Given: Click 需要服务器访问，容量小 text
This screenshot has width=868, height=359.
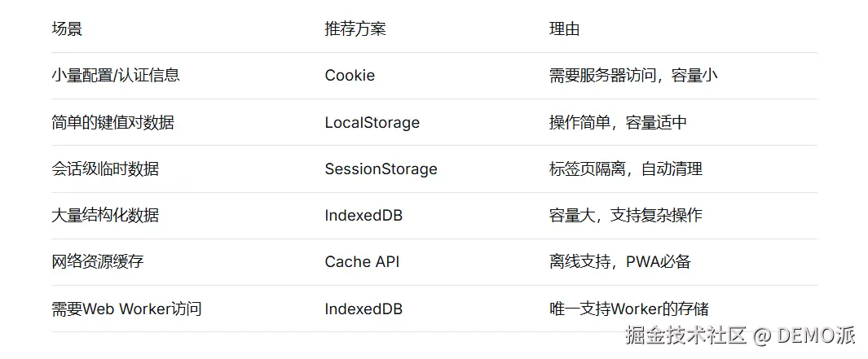Looking at the screenshot, I should click(x=633, y=76).
